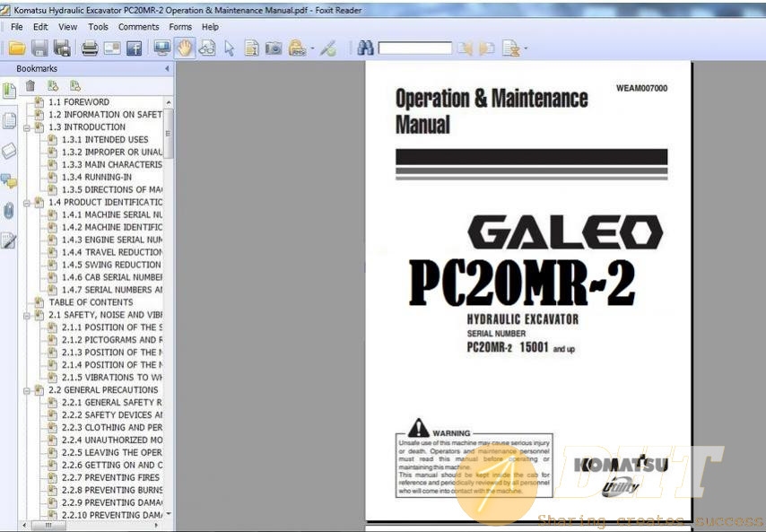Click the Print icon in toolbar
Screen dimensions: 766x532
[90, 48]
